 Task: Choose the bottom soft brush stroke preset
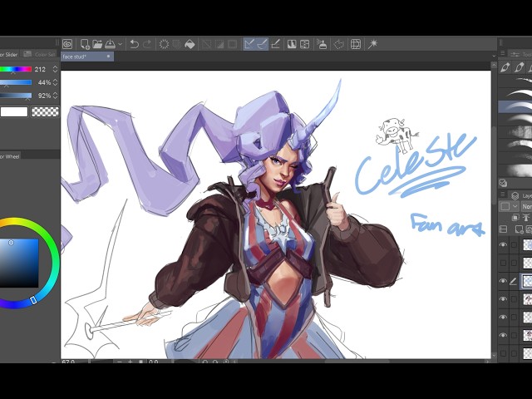point(515,170)
